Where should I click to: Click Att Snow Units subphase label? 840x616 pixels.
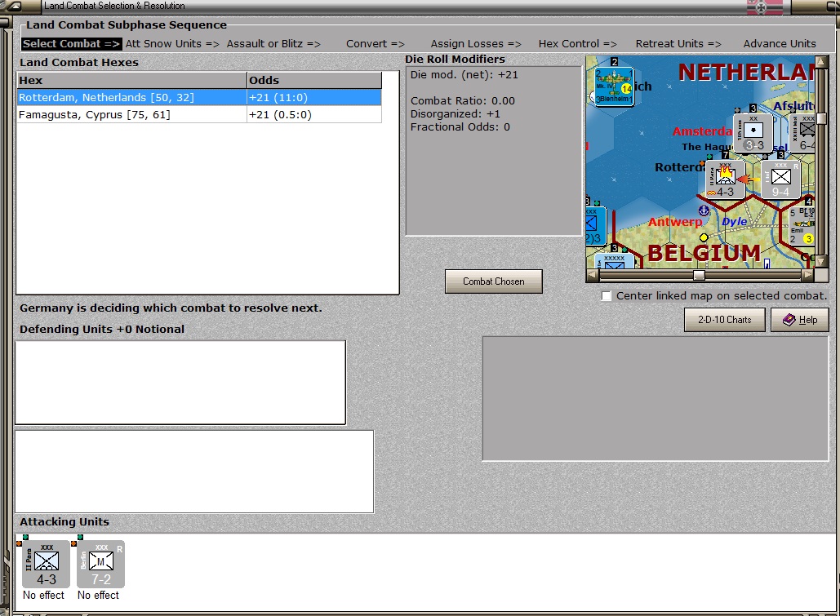[172, 44]
